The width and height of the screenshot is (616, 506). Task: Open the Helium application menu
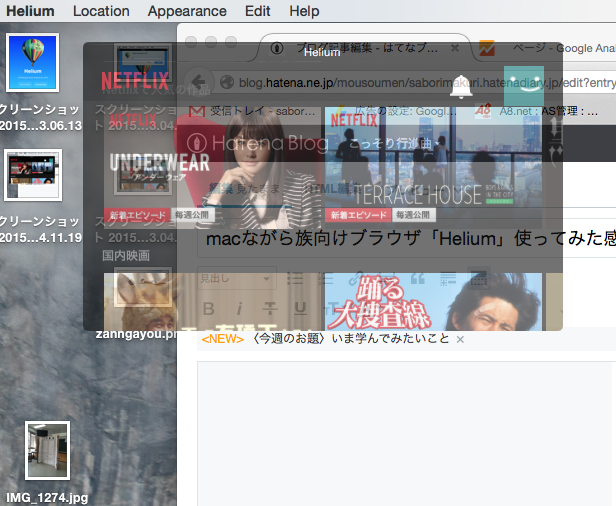click(30, 11)
